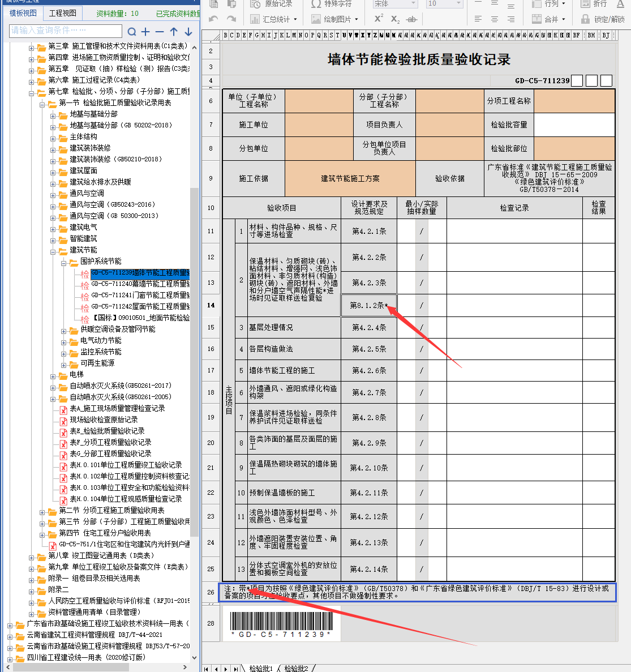
Task: Click the undo arrow icon
Action: tap(213, 19)
